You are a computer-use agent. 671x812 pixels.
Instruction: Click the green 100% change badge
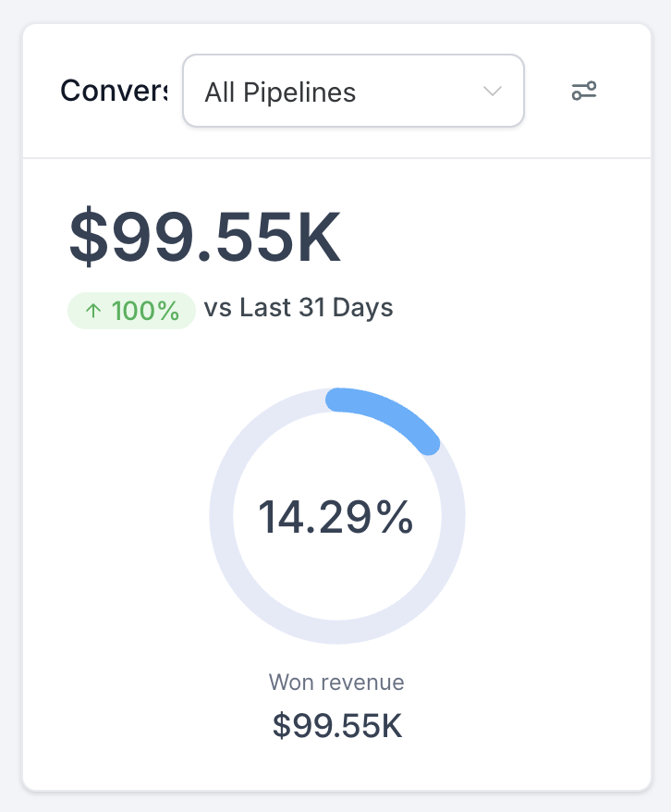pyautogui.click(x=131, y=311)
